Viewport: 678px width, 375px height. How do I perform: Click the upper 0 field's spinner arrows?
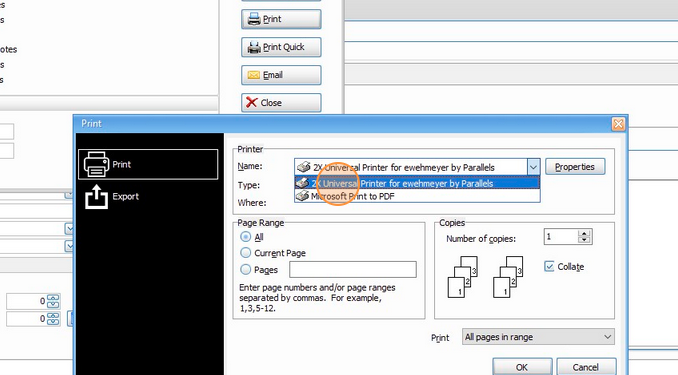pos(53,301)
